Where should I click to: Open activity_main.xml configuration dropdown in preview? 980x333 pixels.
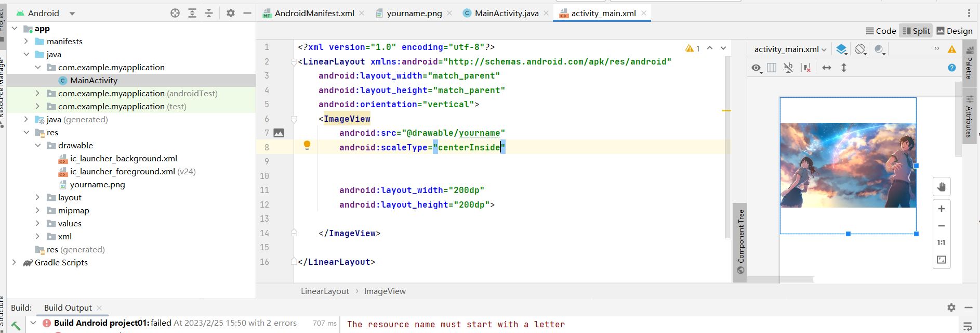coord(790,49)
